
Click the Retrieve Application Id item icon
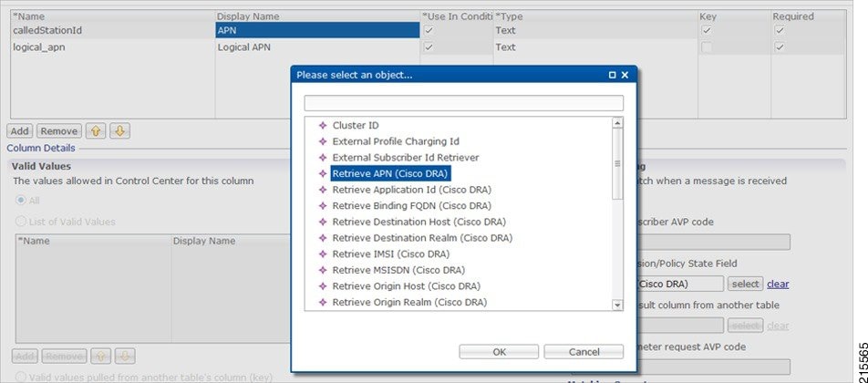coord(324,190)
